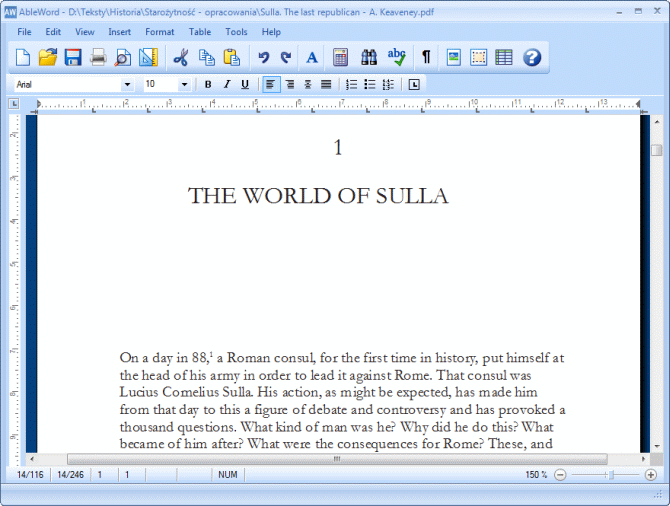The height and width of the screenshot is (506, 670).
Task: Open page layout with the ruler and triangle icon
Action: [148, 57]
